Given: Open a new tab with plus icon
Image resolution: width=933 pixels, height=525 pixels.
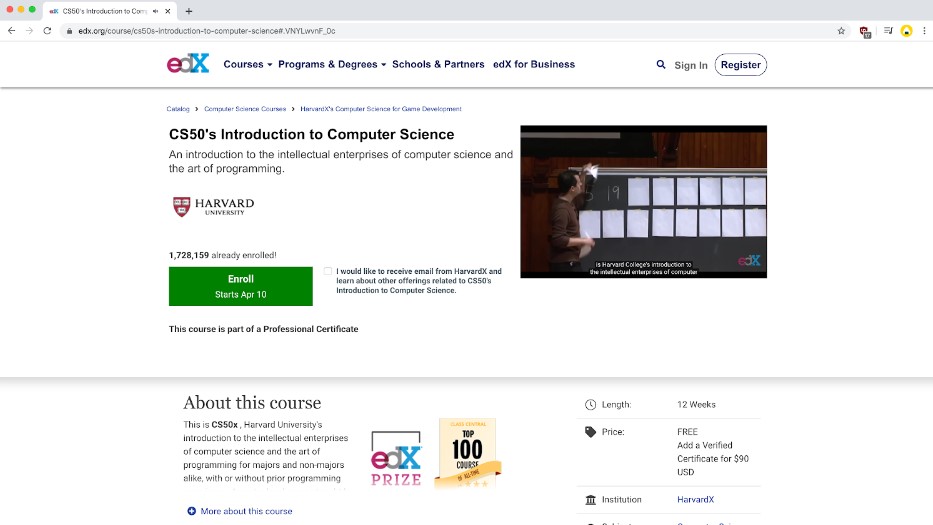Looking at the screenshot, I should [x=189, y=11].
